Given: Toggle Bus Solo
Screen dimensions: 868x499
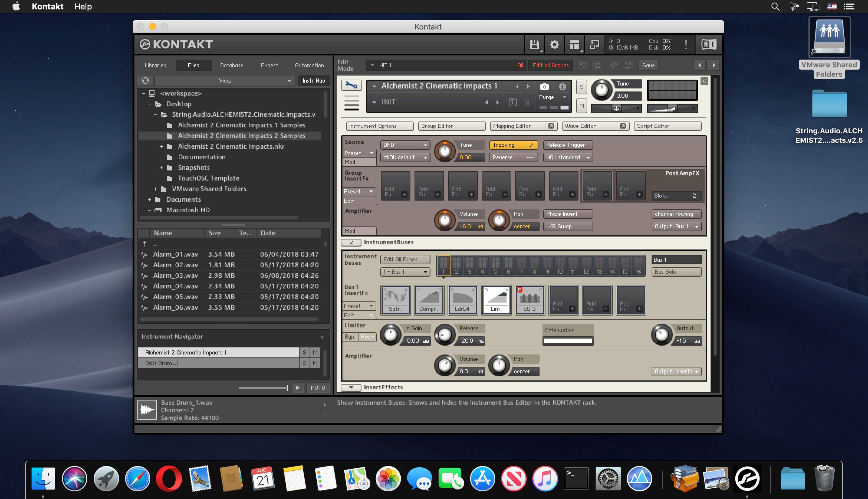Looking at the screenshot, I should (676, 272).
